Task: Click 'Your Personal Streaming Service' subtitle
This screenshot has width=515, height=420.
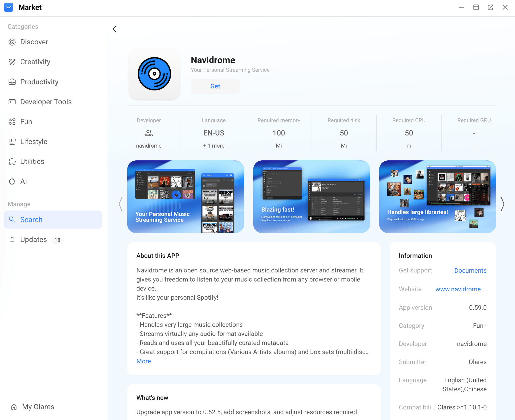Action: 230,70
